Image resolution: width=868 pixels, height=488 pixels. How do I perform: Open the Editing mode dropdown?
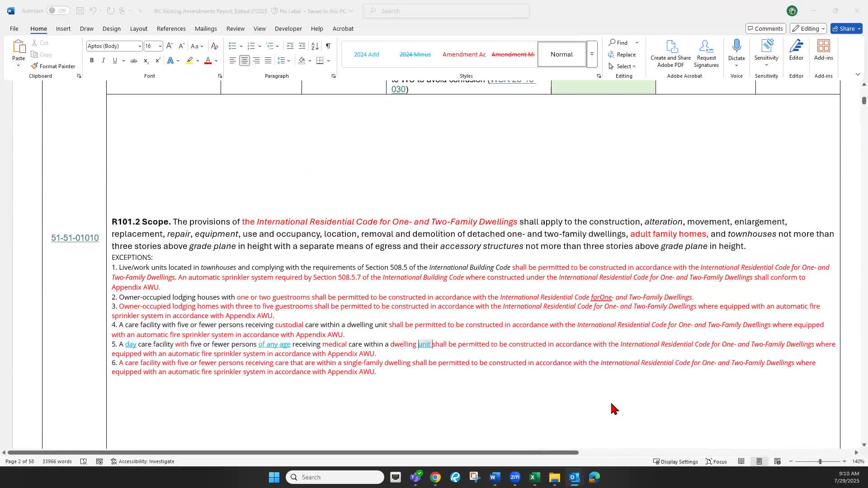click(808, 28)
